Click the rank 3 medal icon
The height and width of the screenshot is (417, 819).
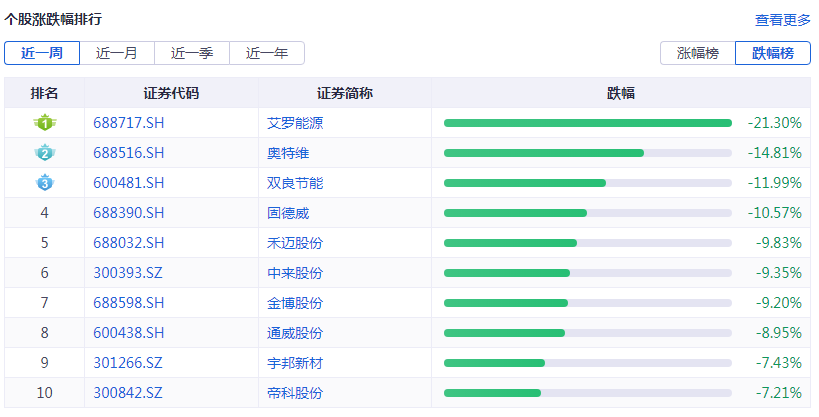pyautogui.click(x=44, y=183)
